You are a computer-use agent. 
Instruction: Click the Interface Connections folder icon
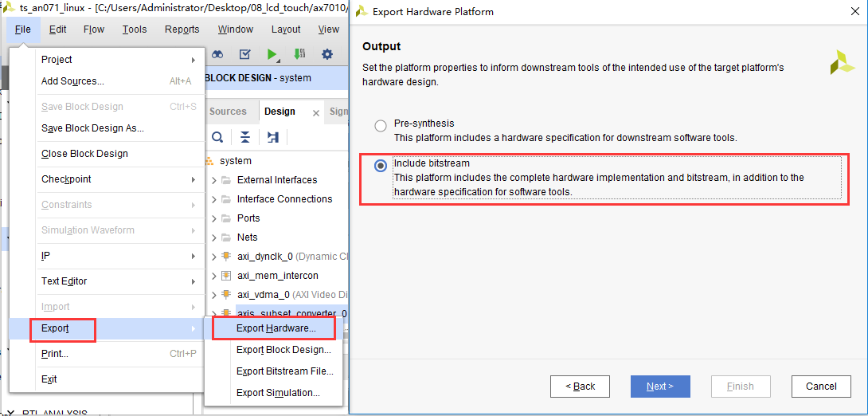click(x=226, y=199)
